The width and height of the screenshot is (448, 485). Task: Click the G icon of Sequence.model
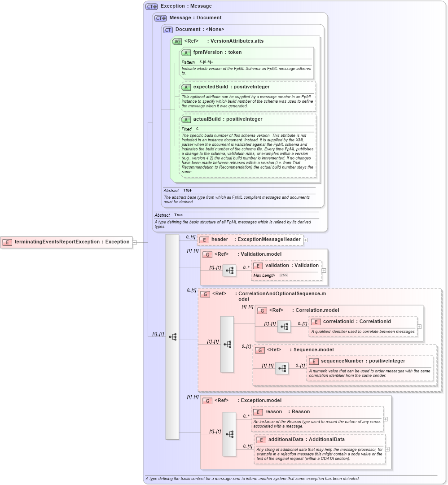(x=260, y=350)
